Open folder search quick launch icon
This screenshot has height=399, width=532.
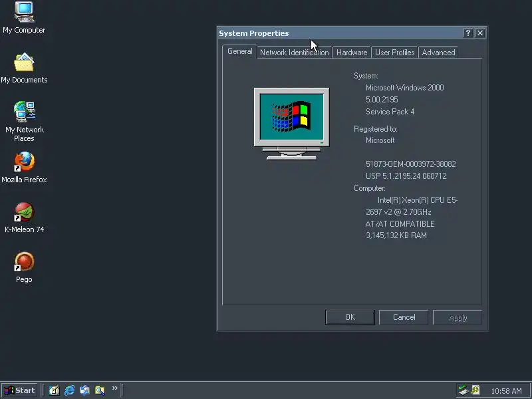pyautogui.click(x=100, y=390)
